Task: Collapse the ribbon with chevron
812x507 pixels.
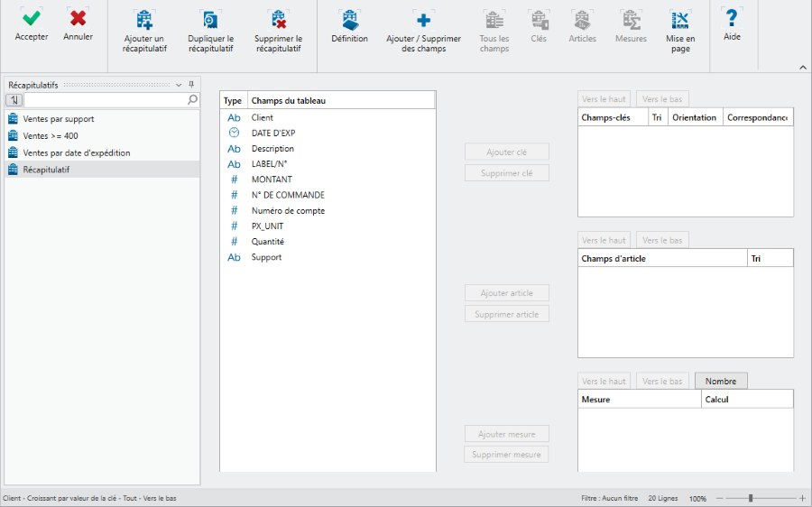Action: 802,68
